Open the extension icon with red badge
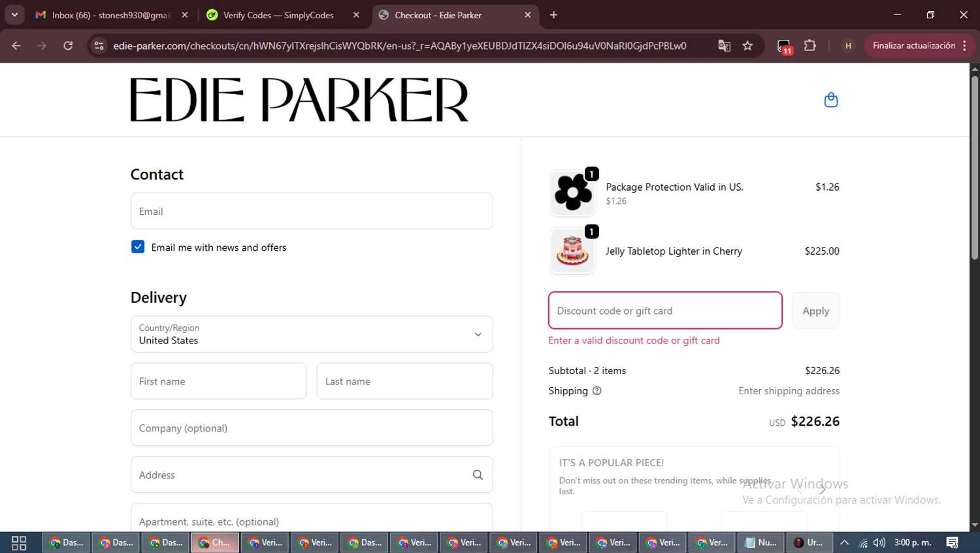Screen dimensions: 980x553 tap(785, 46)
